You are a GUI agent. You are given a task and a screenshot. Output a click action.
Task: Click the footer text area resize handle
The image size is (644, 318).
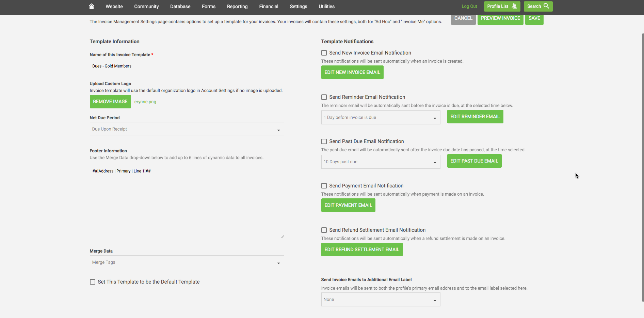click(282, 236)
